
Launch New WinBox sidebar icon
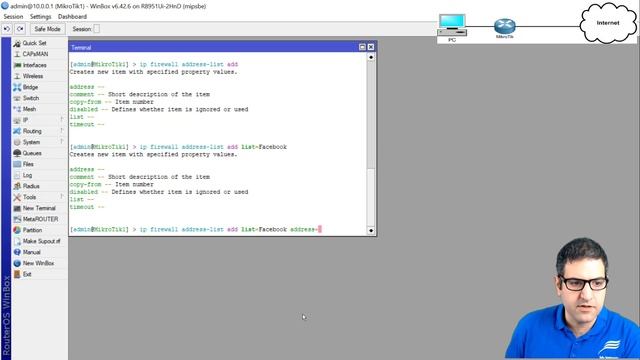(x=17, y=263)
